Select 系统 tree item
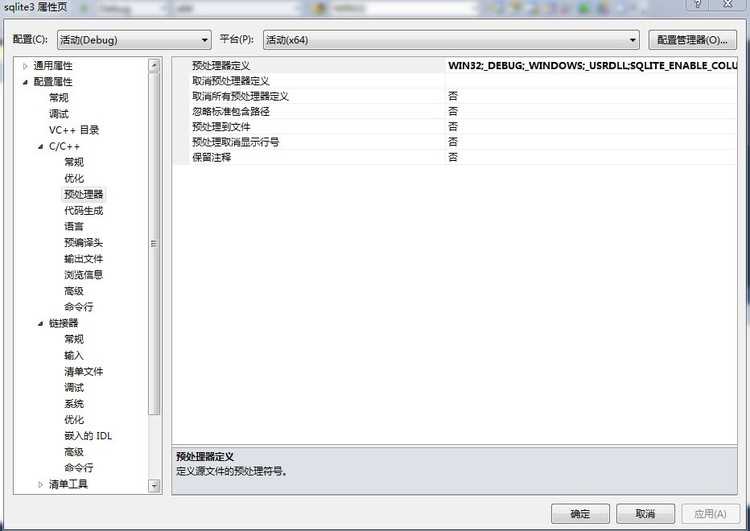Screen dimensions: 750x531 point(74,404)
